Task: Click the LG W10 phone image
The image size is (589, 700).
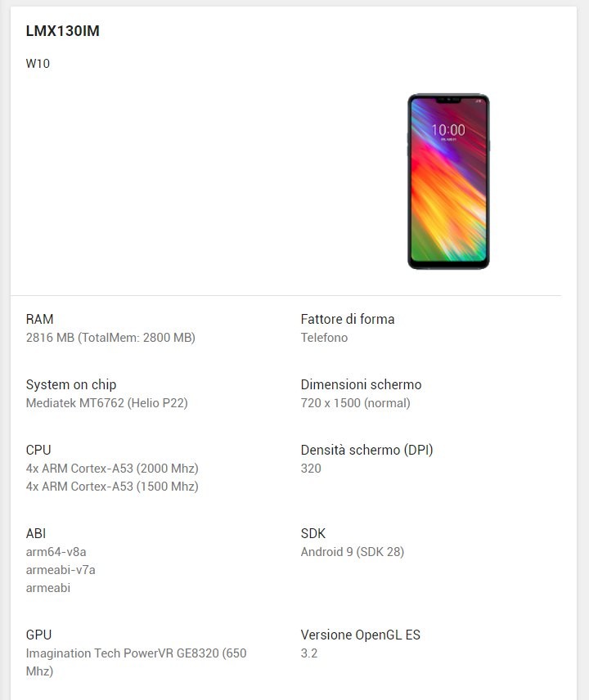Action: tap(448, 182)
